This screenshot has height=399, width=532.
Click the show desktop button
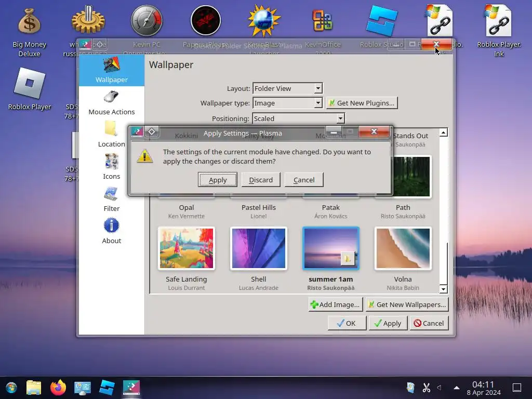(x=517, y=388)
